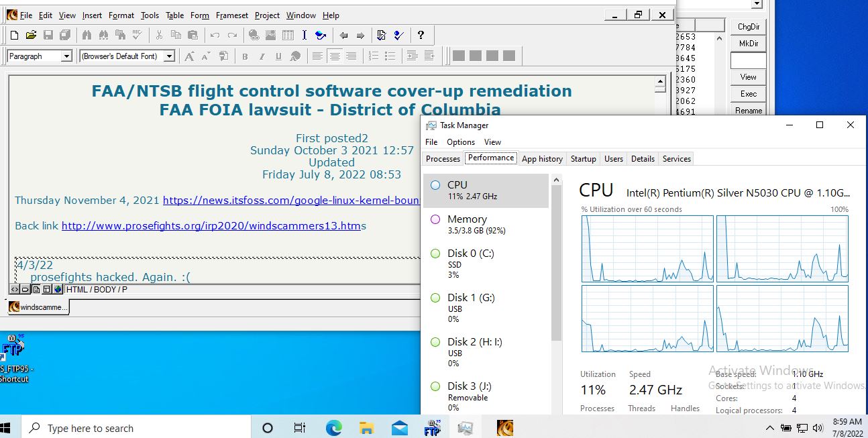Decrease font size with the smaller A
Viewport: 868px width, 438px height.
207,56
